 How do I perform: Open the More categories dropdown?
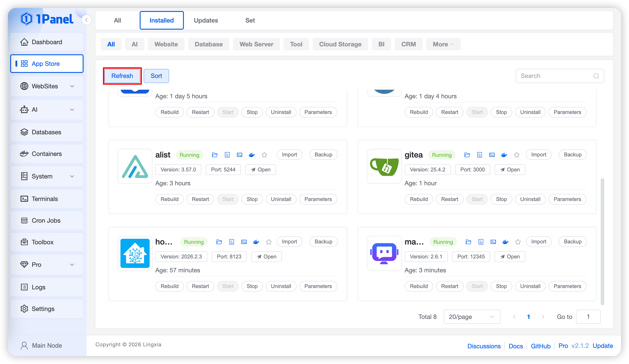click(443, 44)
